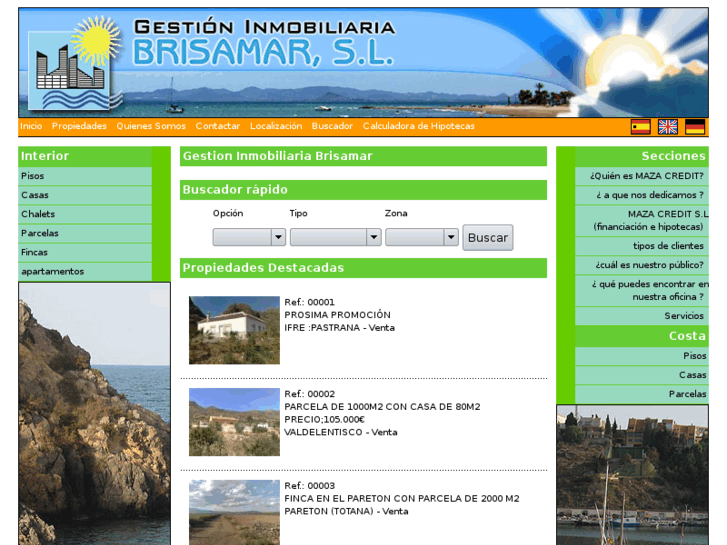727x545 pixels.
Task: Open Parcelas under Costa section
Action: click(642, 394)
